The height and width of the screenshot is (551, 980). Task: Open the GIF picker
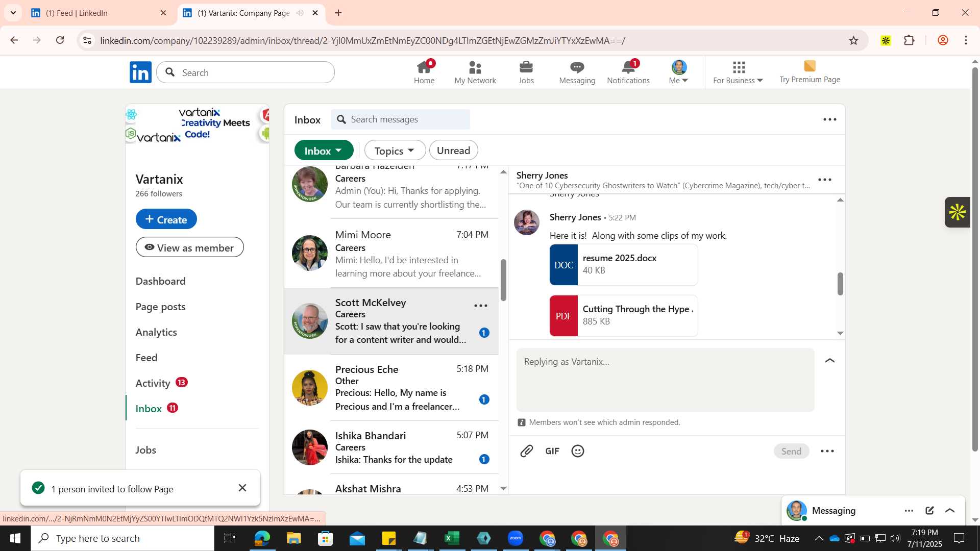[552, 451]
